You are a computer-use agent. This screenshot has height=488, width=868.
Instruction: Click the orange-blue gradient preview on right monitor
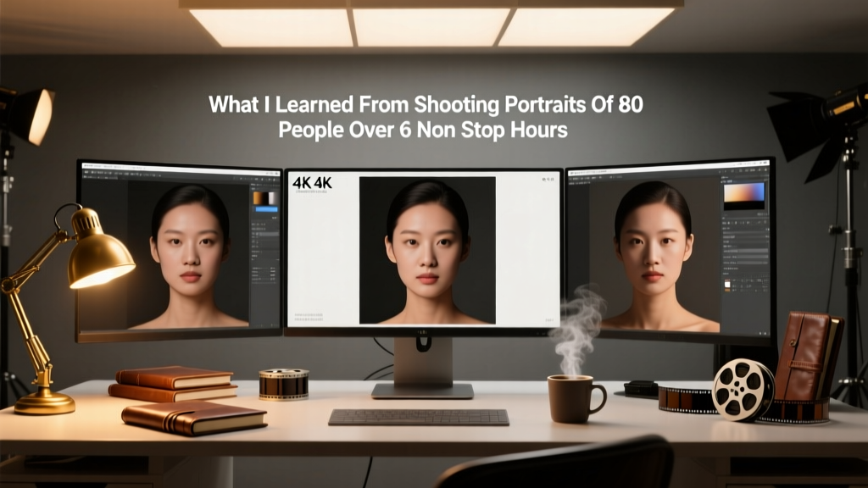pos(744,196)
